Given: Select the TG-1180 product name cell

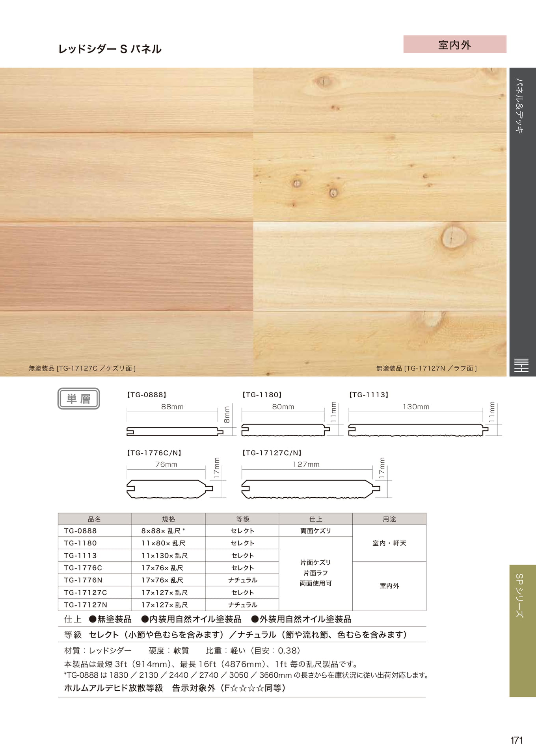Looking at the screenshot, I should coord(95,543).
